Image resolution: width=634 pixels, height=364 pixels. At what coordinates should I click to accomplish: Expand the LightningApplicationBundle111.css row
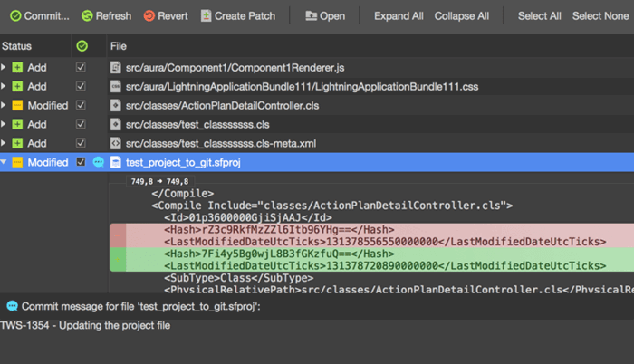[x=4, y=86]
